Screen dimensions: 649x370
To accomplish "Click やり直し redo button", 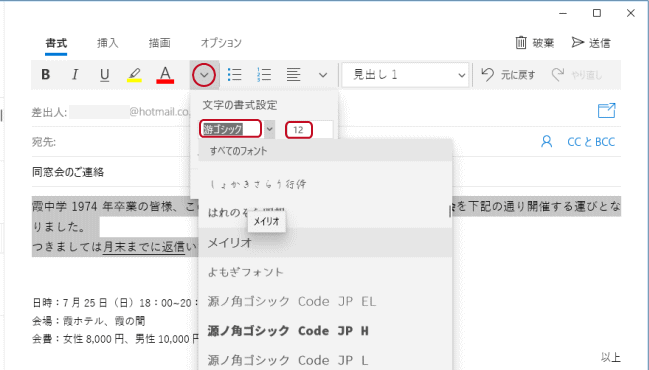I will [577, 75].
